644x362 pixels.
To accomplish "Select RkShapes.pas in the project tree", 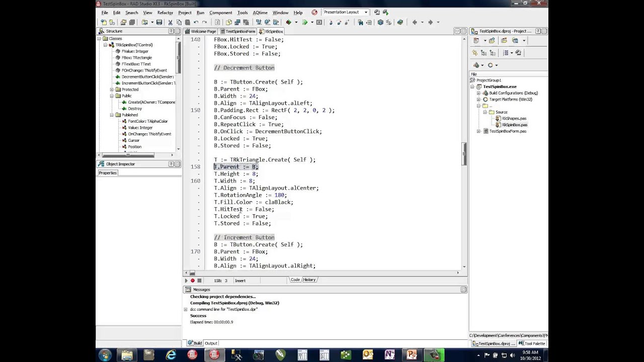I will pos(514,119).
